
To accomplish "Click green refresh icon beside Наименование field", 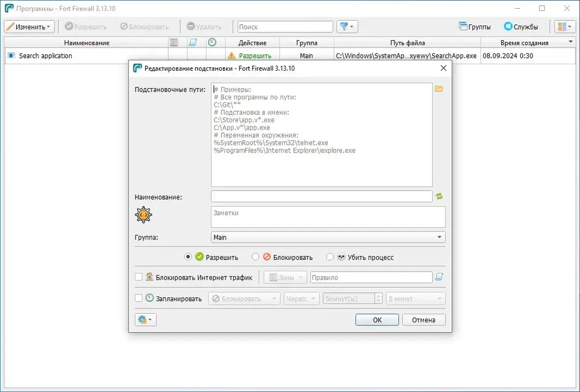I will (x=439, y=197).
